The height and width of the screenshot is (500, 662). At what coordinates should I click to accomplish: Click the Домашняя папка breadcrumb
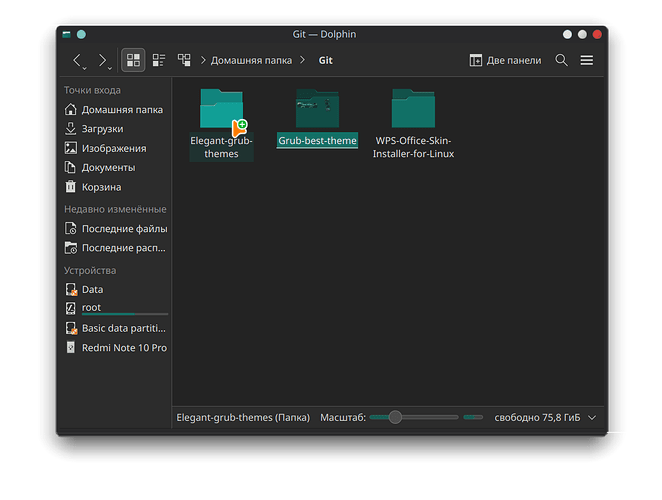click(x=251, y=60)
